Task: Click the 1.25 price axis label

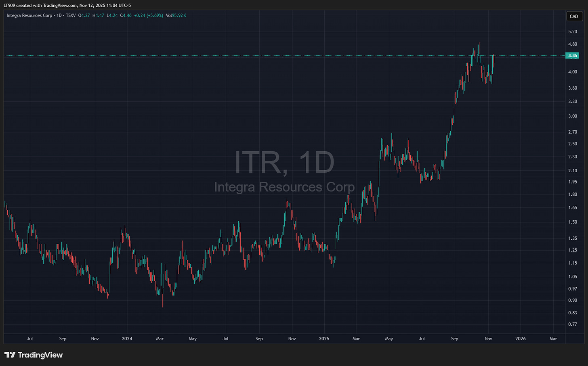Action: (x=572, y=250)
